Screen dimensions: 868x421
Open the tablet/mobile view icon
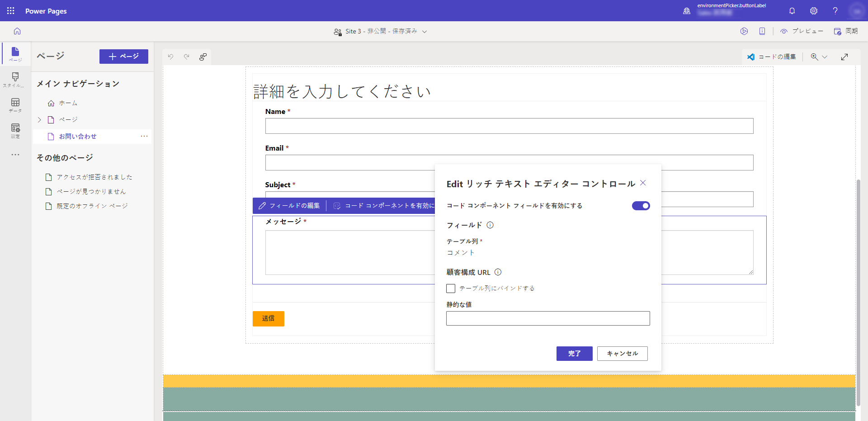(762, 31)
